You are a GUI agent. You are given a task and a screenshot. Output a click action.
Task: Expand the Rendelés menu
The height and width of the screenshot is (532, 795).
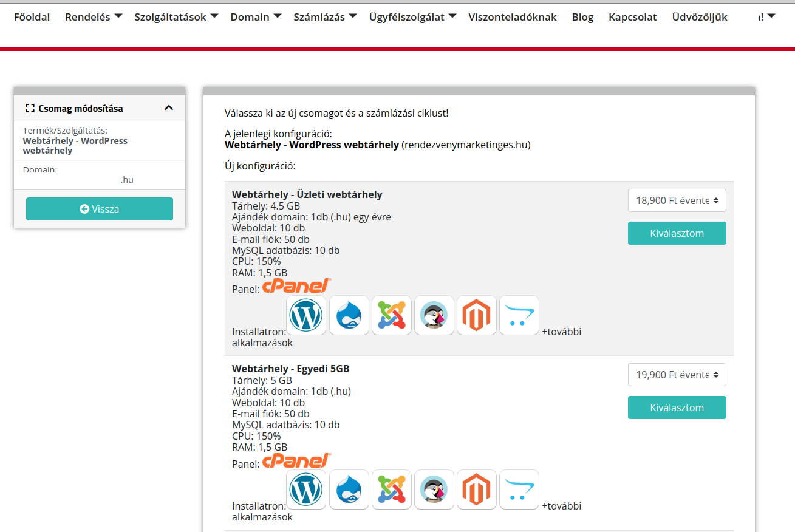[94, 17]
